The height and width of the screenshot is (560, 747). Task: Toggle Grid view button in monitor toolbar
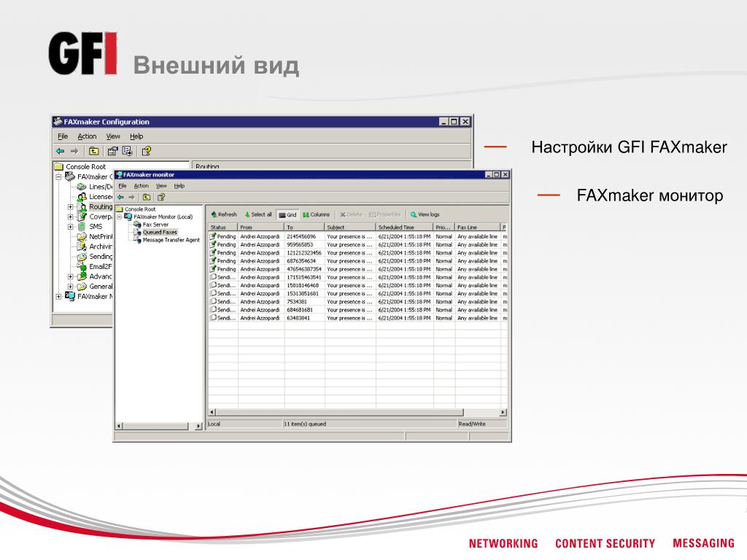pyautogui.click(x=287, y=215)
